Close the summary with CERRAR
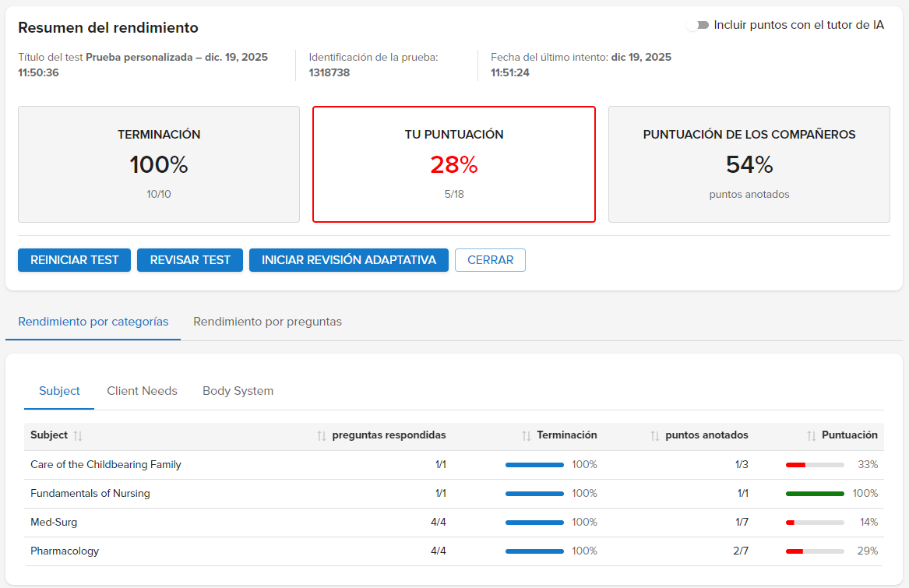The height and width of the screenshot is (588, 909). click(490, 260)
